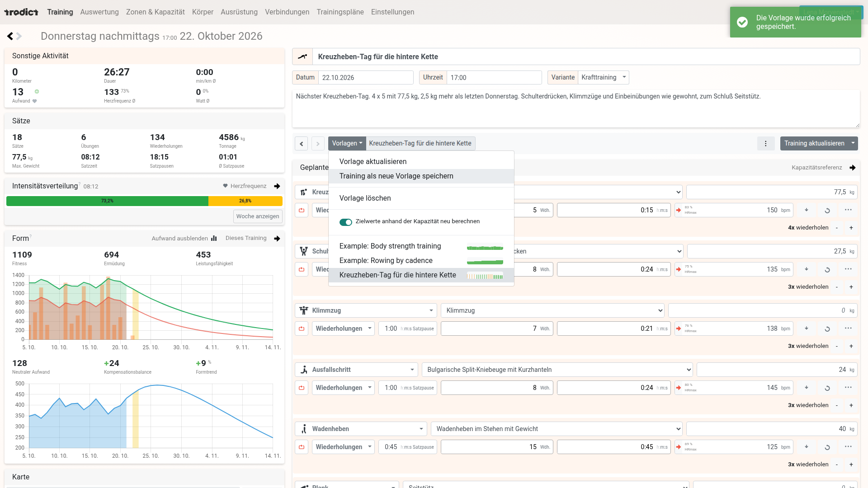This screenshot has height=488, width=868.
Task: Open the Wiederholungen dropdown in Wadenheben row
Action: click(343, 447)
